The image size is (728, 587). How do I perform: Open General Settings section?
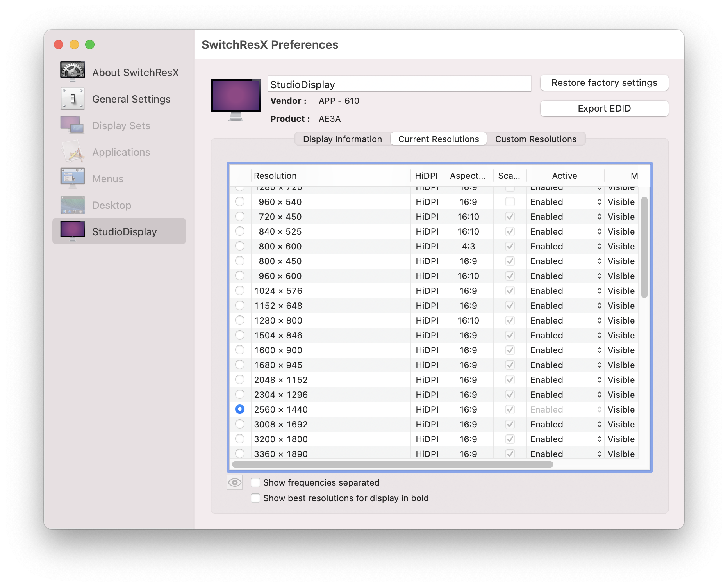[x=119, y=99]
